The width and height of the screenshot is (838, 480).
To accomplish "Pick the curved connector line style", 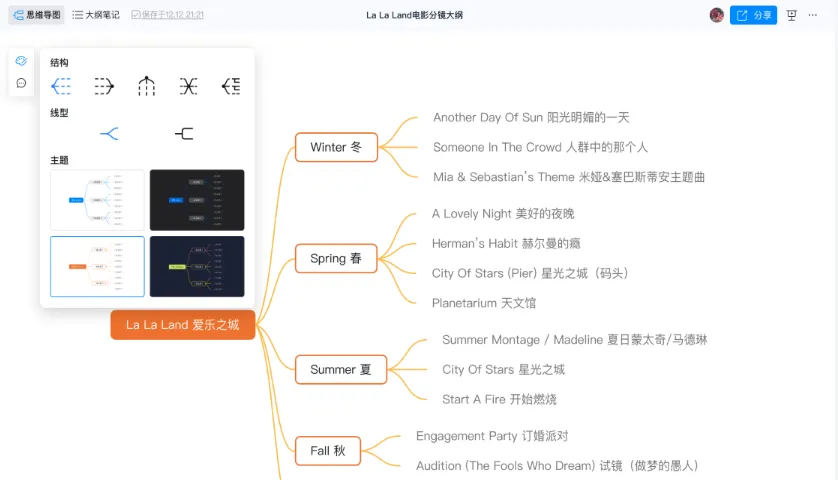I will pyautogui.click(x=109, y=134).
